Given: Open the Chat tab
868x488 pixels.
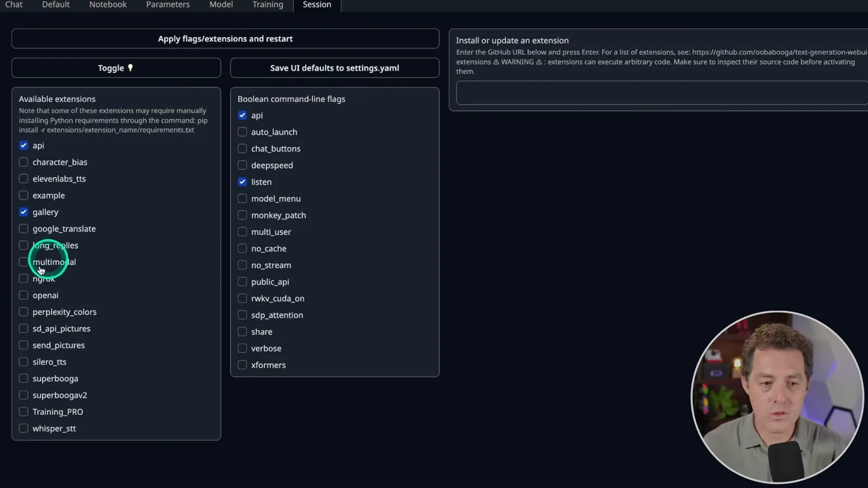Looking at the screenshot, I should 14,4.
